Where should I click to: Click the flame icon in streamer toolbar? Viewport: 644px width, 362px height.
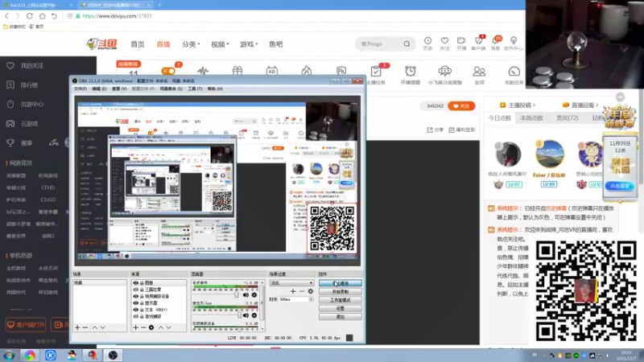307,71
